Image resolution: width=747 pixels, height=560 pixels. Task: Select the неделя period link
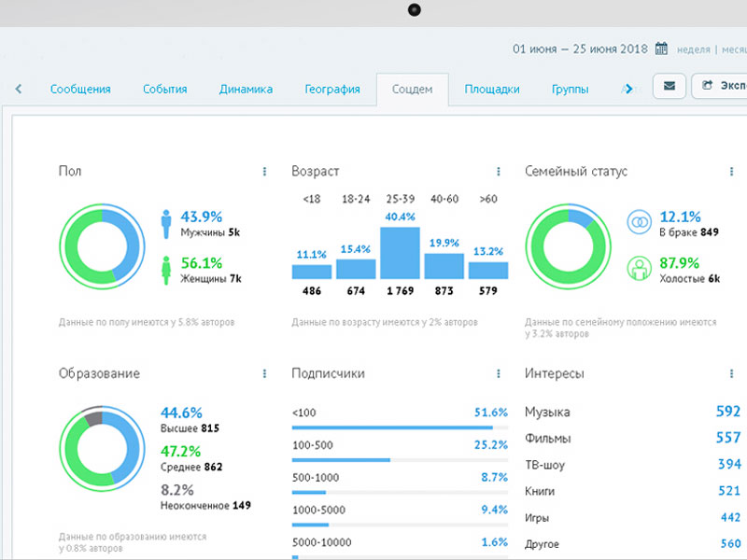tap(692, 49)
